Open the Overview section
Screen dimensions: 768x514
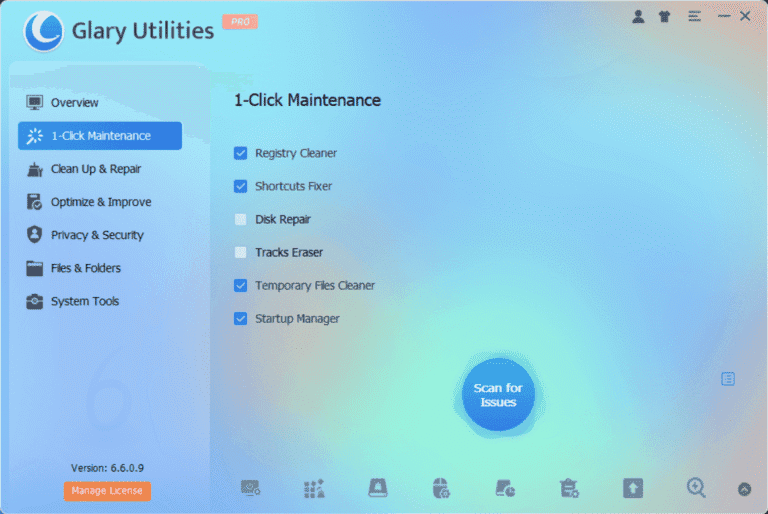[100, 102]
